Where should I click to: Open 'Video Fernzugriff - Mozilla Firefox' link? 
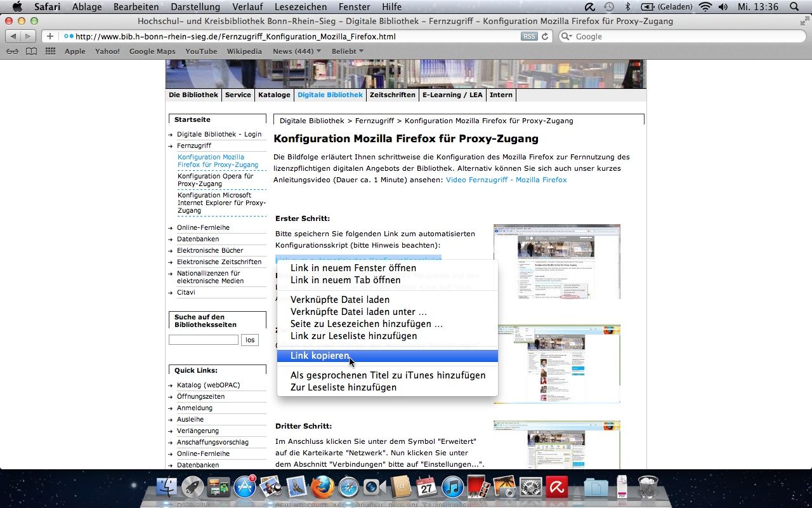[506, 180]
